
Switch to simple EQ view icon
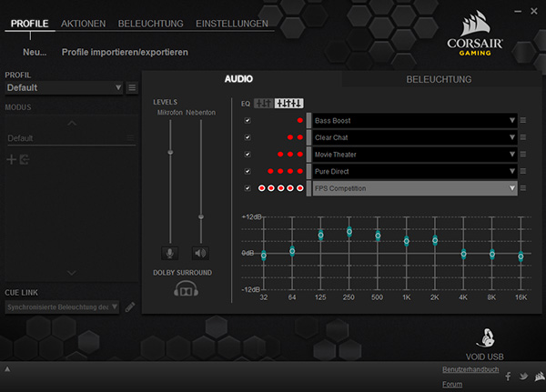click(x=264, y=104)
